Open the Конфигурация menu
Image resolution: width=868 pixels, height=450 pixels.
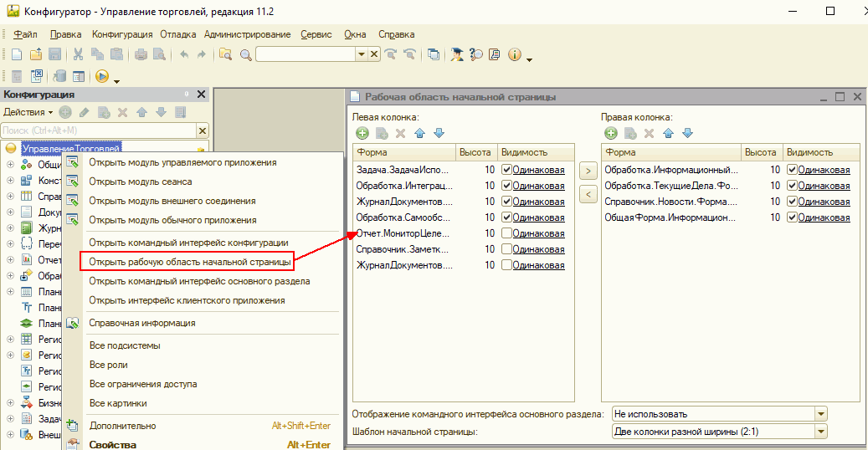(122, 34)
